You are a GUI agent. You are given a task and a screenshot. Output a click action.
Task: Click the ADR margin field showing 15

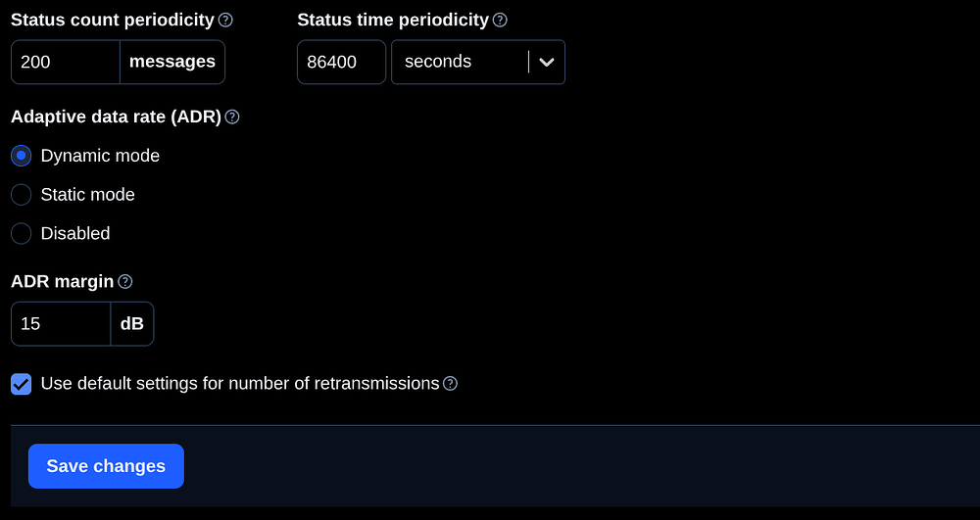(61, 324)
